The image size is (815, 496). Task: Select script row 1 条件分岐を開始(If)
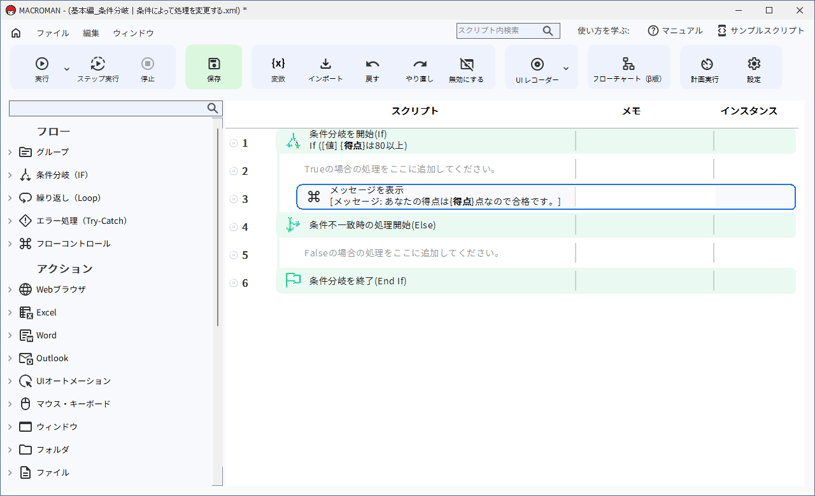[536, 140]
